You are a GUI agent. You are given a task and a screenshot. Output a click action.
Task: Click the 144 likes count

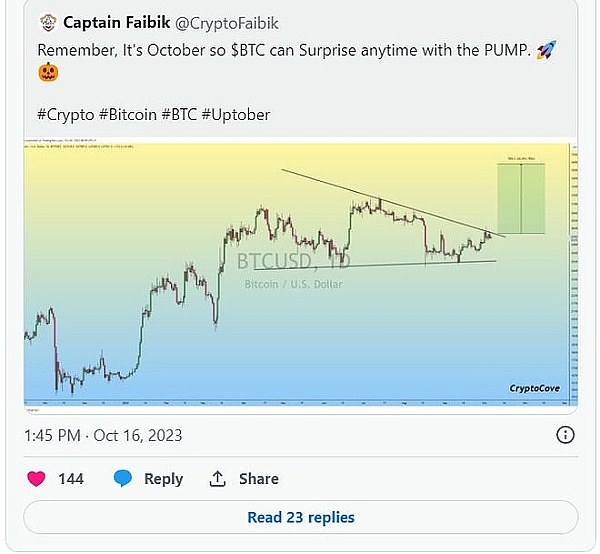[71, 479]
